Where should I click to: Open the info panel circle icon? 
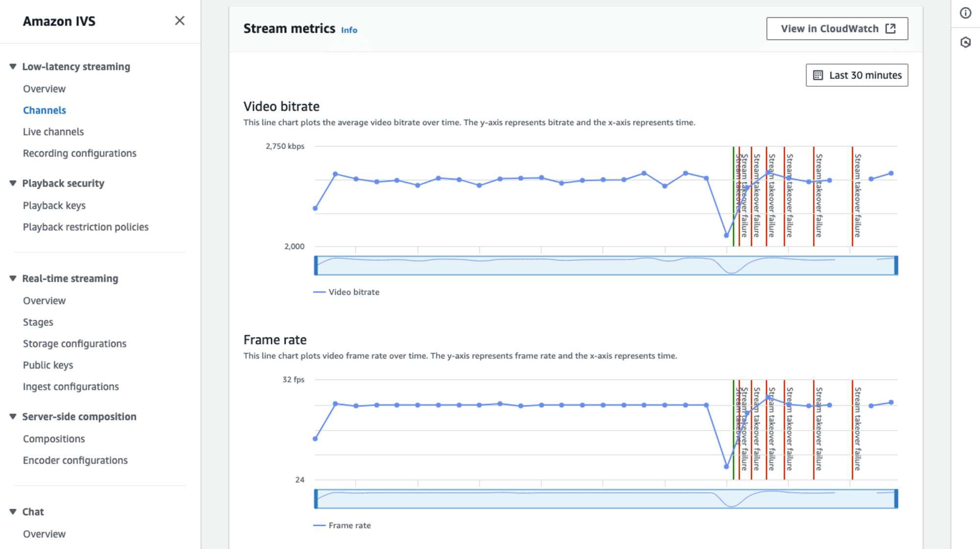(x=965, y=13)
